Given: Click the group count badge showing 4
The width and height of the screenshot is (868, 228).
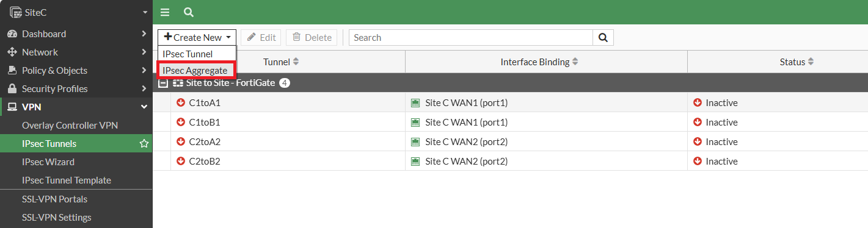Looking at the screenshot, I should click(285, 82).
